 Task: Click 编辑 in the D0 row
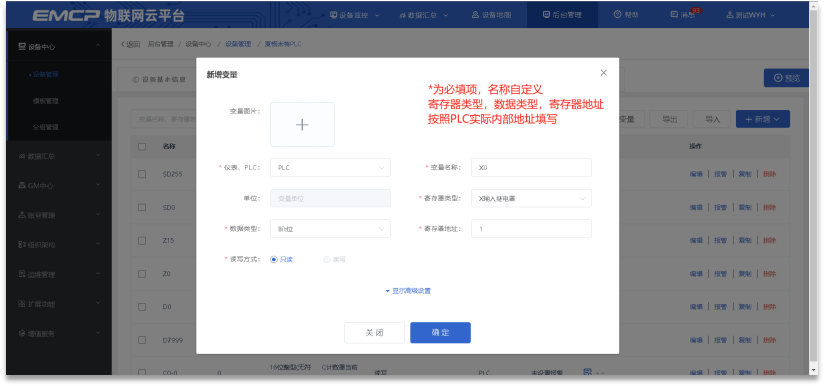click(696, 307)
